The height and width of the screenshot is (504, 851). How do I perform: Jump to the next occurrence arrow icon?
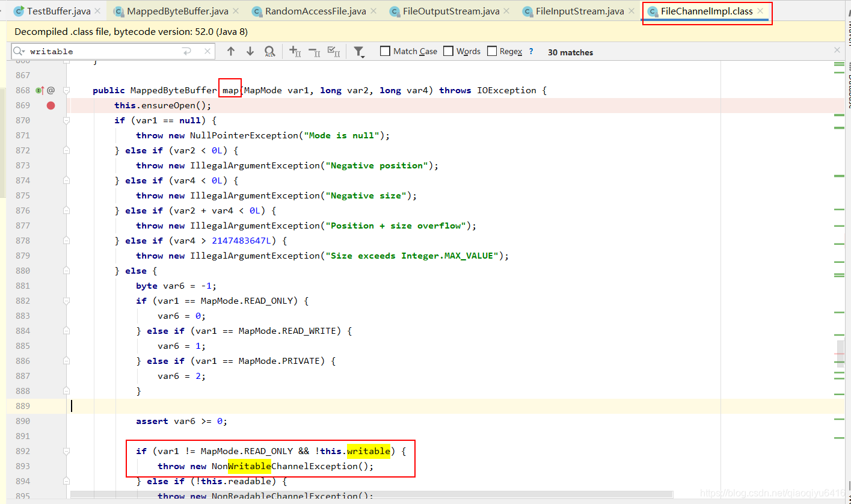(250, 51)
